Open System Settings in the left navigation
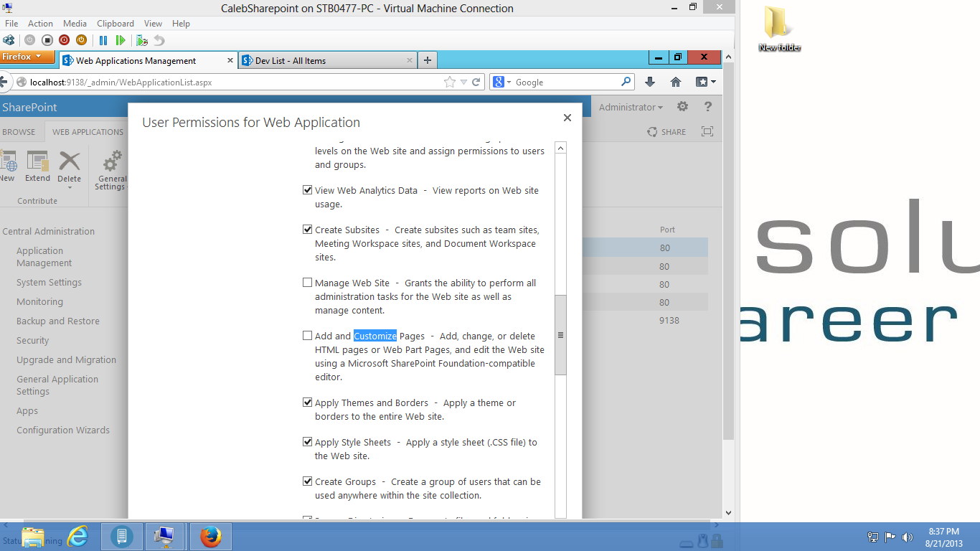 pos(49,283)
